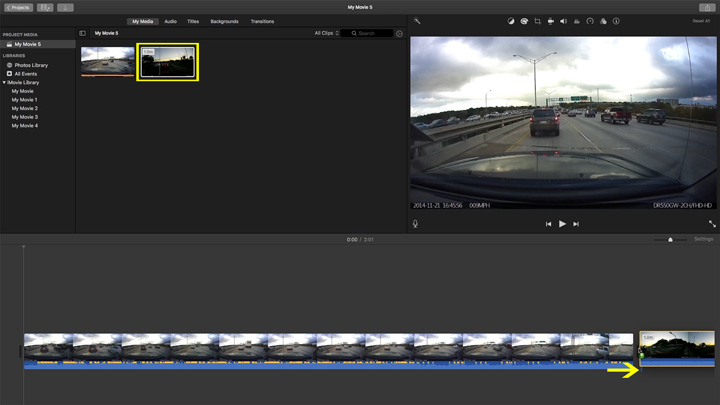
Task: Open the color balance tool
Action: (511, 21)
